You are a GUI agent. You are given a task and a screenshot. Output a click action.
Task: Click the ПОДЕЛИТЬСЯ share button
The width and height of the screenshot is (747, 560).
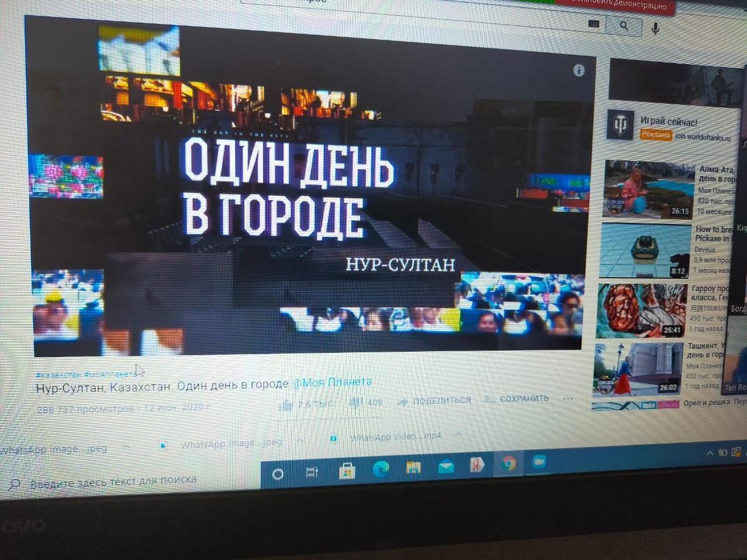435,401
